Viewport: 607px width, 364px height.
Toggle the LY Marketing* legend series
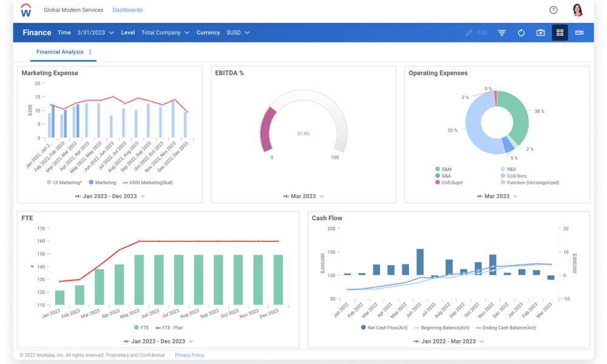(x=64, y=182)
